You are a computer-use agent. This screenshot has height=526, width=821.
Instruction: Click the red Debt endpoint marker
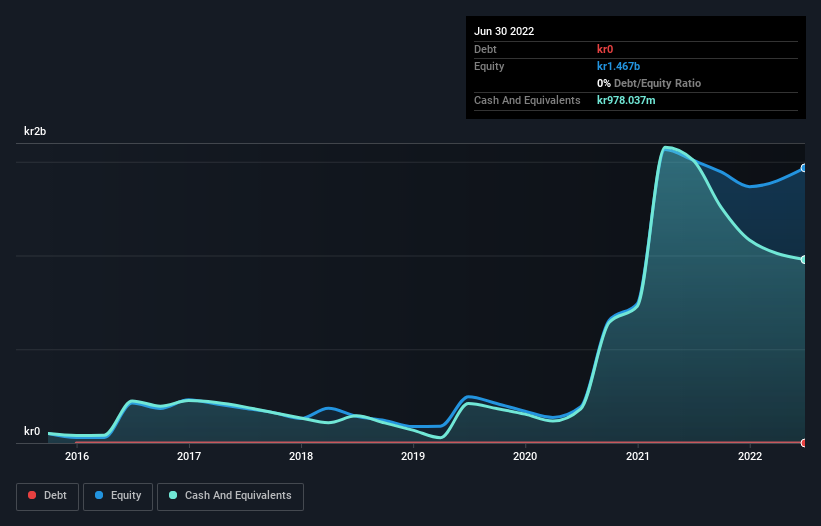[804, 443]
